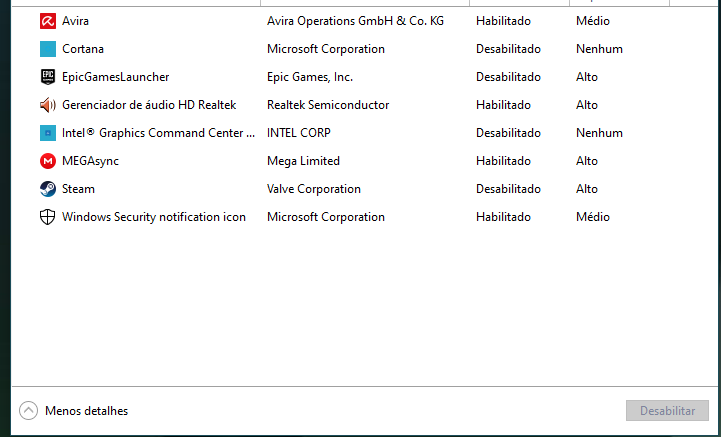The image size is (721, 437).
Task: Select the EpicGamesLauncher entry name
Action: (115, 77)
